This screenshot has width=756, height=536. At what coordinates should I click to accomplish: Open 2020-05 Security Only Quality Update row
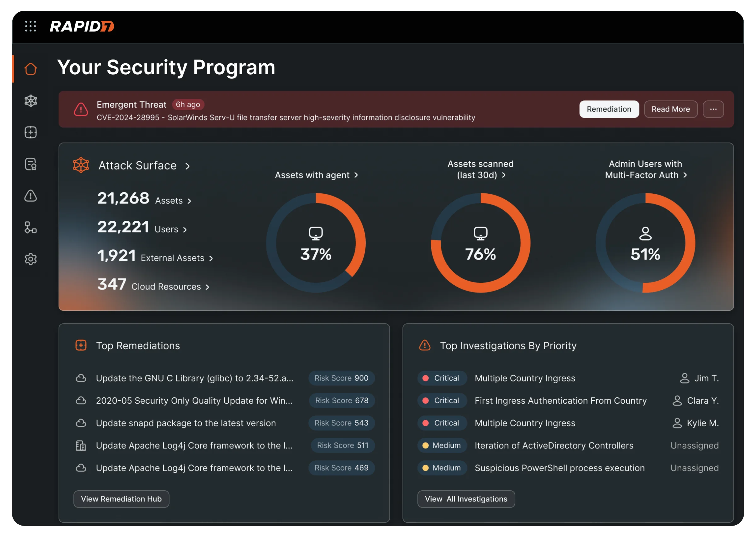[x=194, y=400]
